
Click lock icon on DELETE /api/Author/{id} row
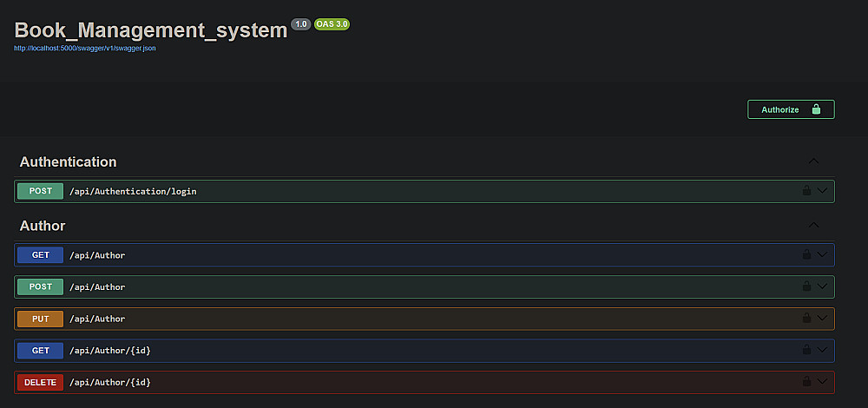806,382
